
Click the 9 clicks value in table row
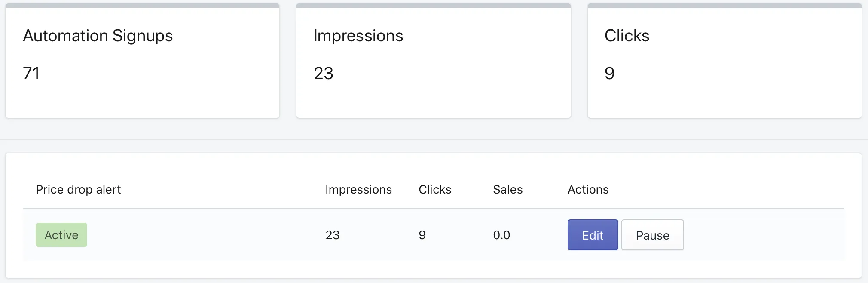[422, 235]
